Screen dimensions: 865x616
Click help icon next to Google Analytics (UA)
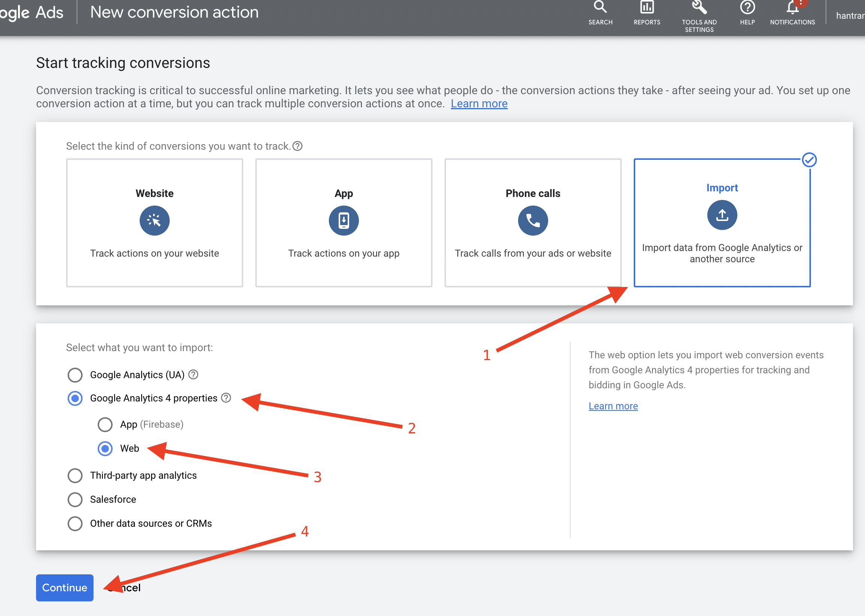(194, 374)
